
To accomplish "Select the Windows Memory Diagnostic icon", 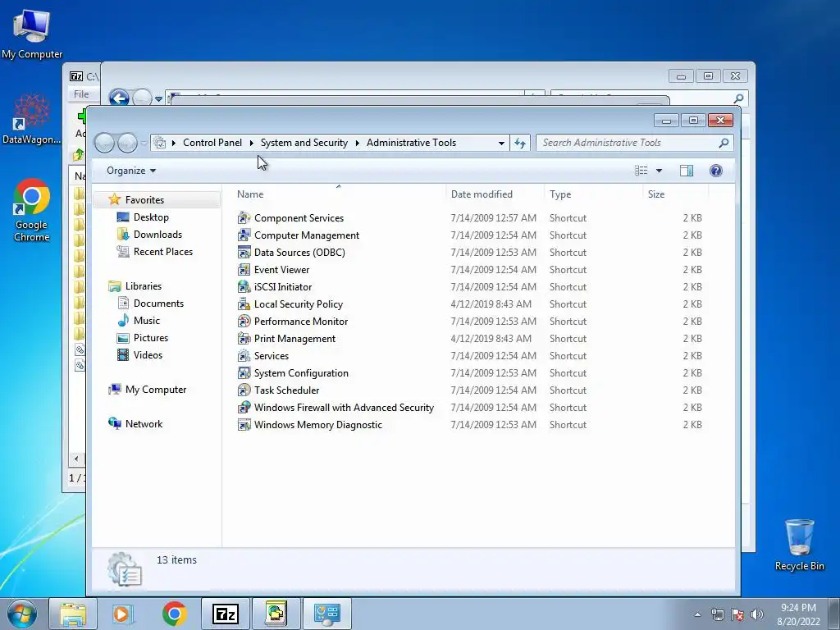I will pos(244,425).
